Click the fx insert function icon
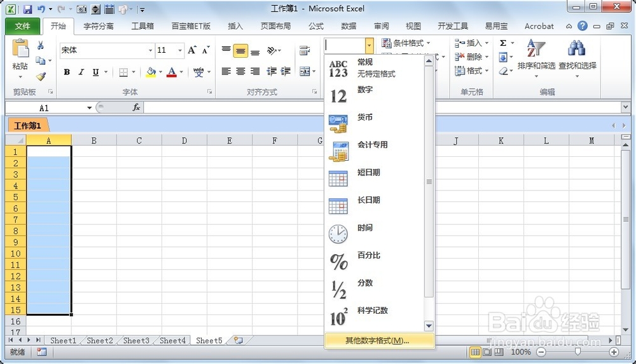Viewport: 636px width, 364px height. 136,107
